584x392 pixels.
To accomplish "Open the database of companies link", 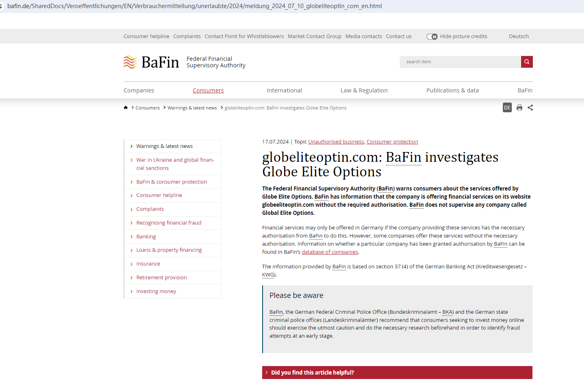I will tap(330, 252).
